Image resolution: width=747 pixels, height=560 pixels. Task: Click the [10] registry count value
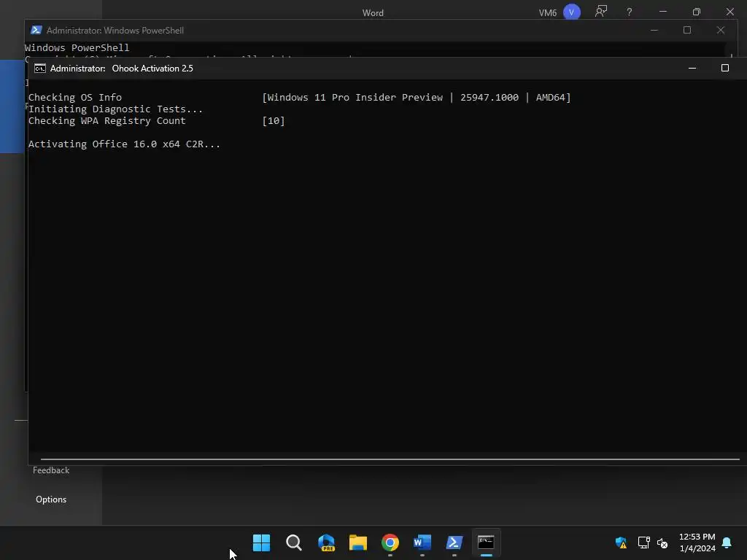[x=274, y=120]
